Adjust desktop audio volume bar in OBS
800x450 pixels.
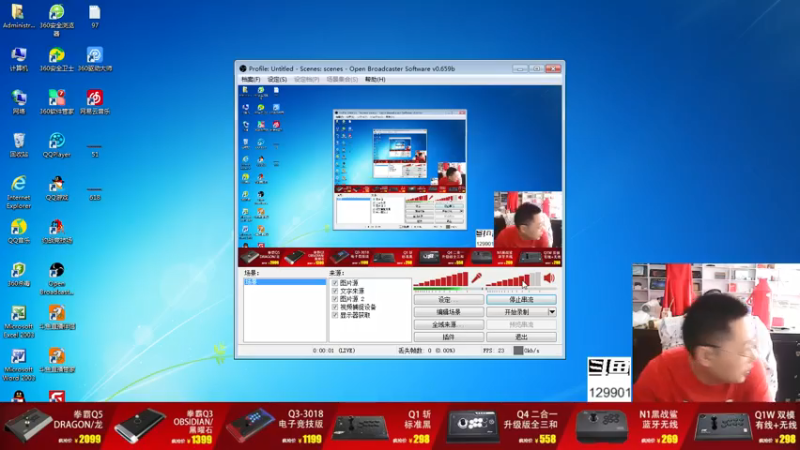(513, 279)
